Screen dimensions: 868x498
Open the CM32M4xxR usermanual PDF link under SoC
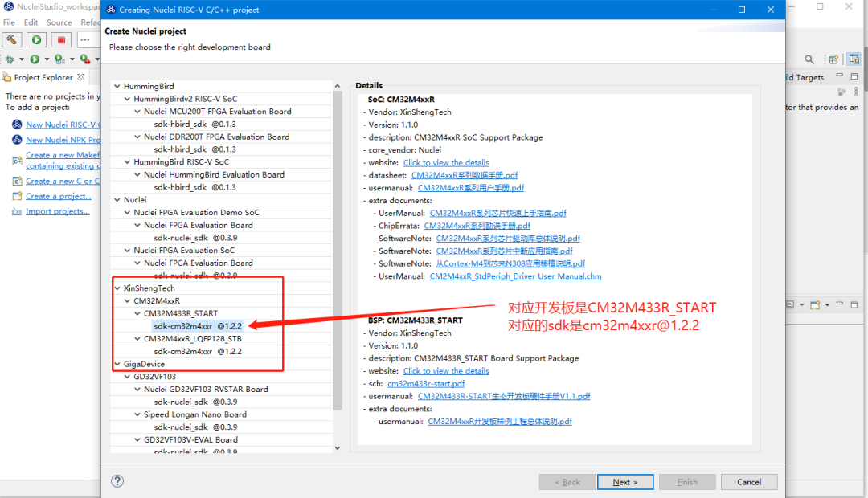click(470, 188)
